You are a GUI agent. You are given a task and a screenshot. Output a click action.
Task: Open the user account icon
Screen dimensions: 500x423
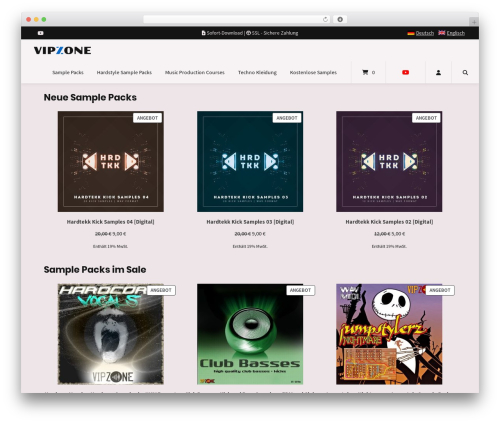click(438, 72)
